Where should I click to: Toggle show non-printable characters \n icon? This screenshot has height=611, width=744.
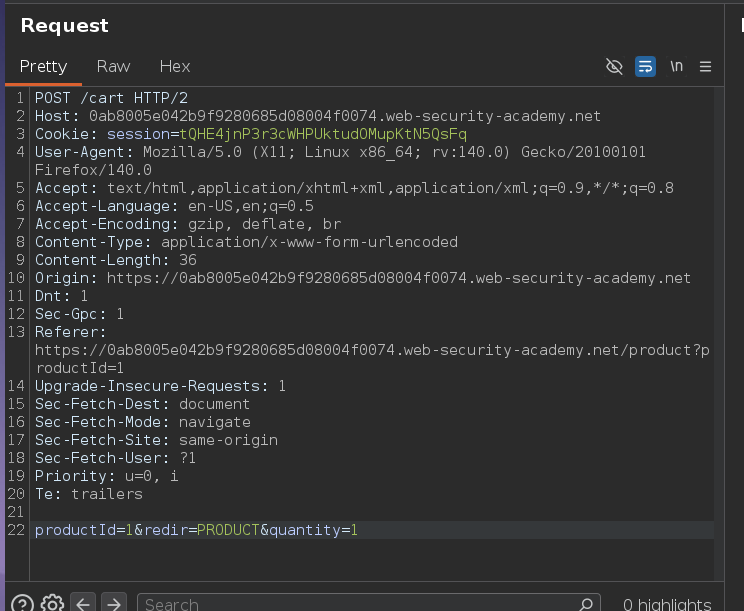pos(676,66)
